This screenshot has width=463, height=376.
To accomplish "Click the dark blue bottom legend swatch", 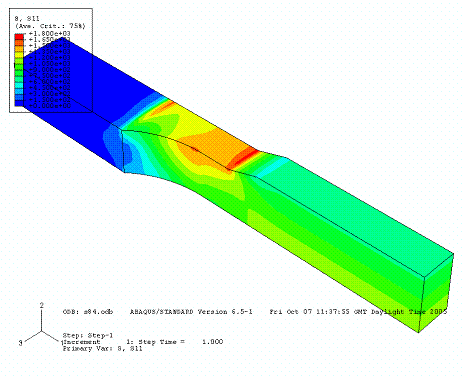I will [19, 103].
